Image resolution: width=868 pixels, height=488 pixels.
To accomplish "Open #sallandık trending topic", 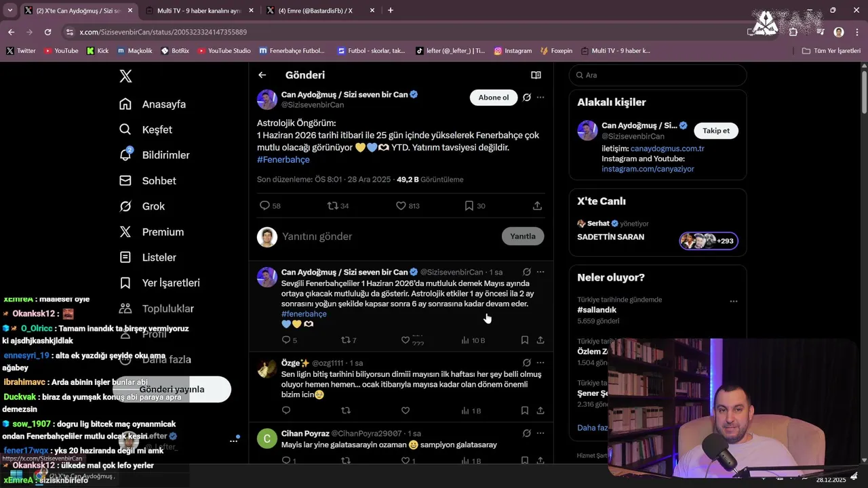I will (597, 310).
